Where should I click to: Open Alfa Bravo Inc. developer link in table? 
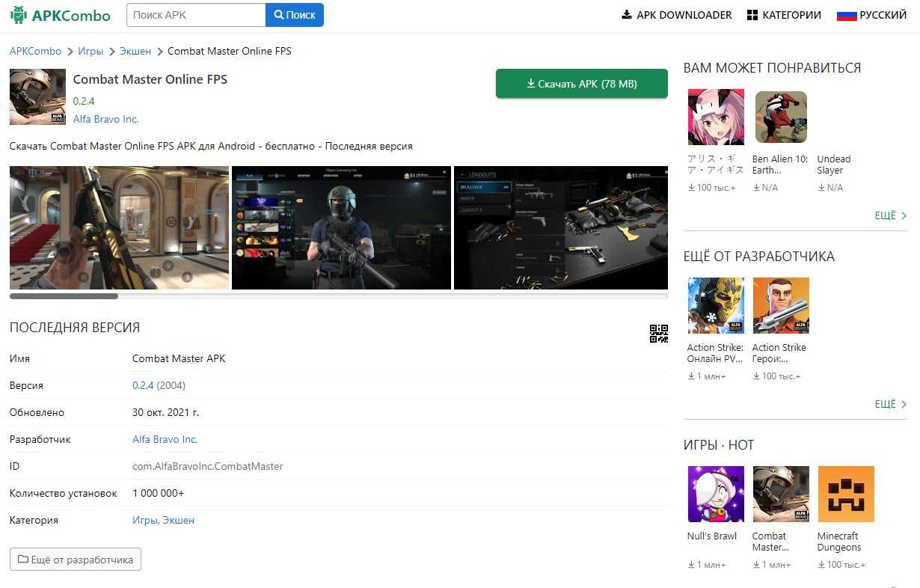pyautogui.click(x=165, y=439)
